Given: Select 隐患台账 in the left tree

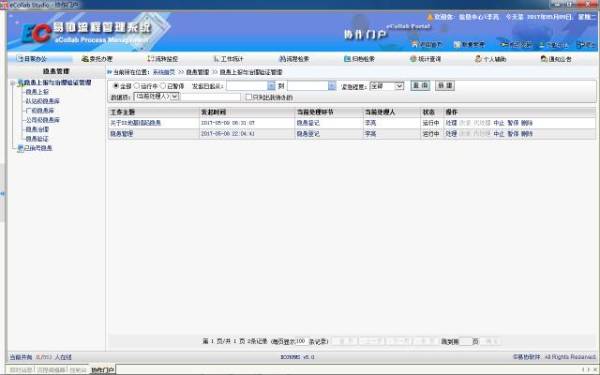Looking at the screenshot, I should point(37,129).
